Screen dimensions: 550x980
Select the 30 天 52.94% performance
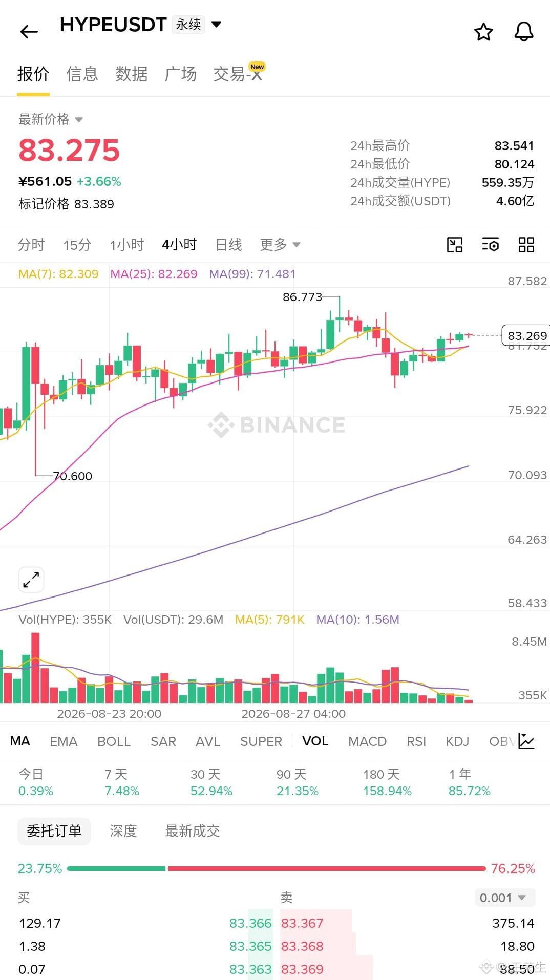point(211,782)
